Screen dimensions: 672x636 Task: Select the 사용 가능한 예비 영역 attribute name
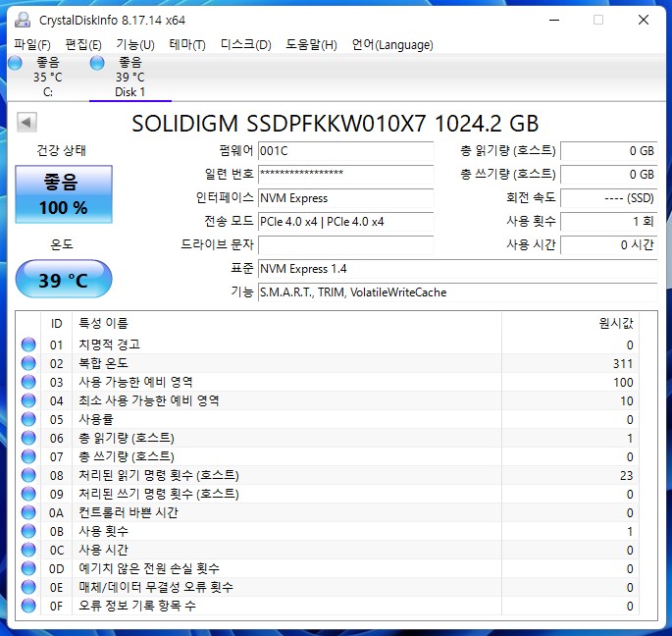[x=135, y=382]
